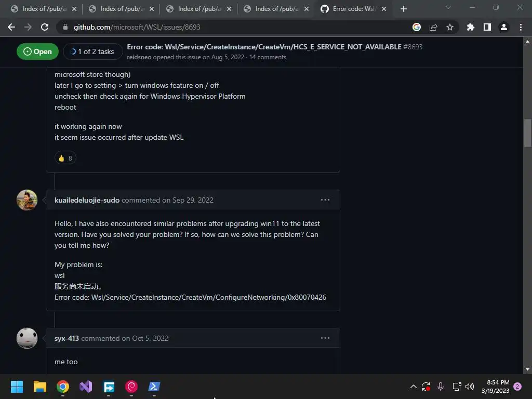Viewport: 532px width, 399px height.
Task: Open kuailedeluojie-sudo's profile link
Action: click(x=87, y=200)
